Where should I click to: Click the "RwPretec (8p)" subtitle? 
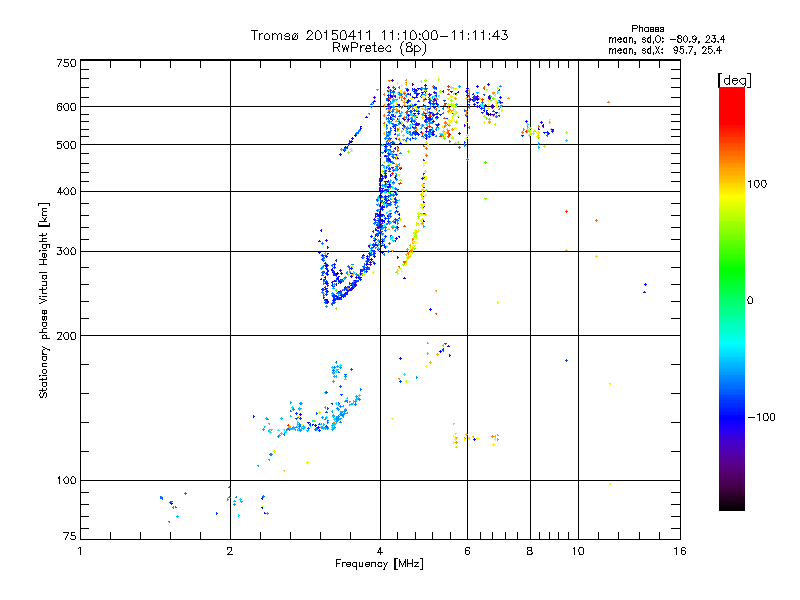379,48
